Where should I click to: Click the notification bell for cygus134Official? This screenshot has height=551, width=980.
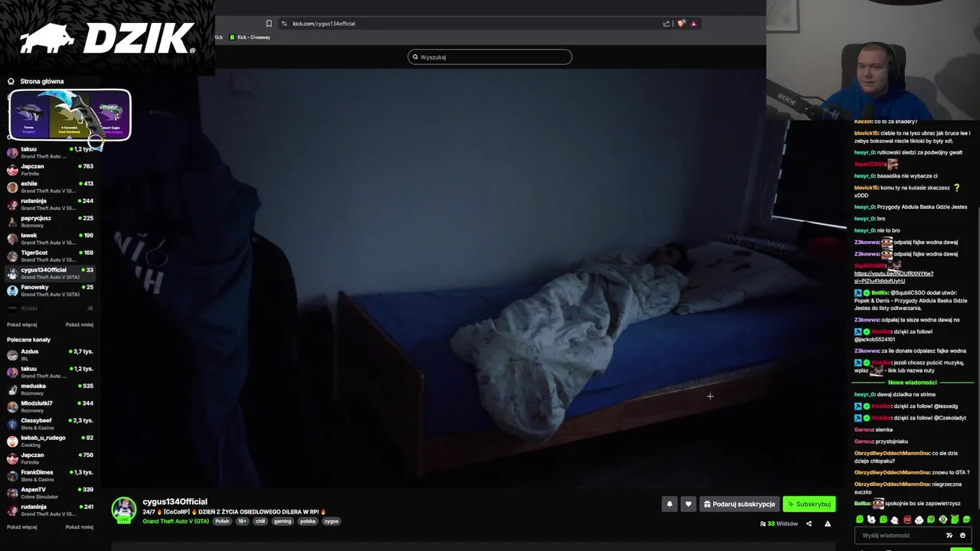(x=669, y=504)
